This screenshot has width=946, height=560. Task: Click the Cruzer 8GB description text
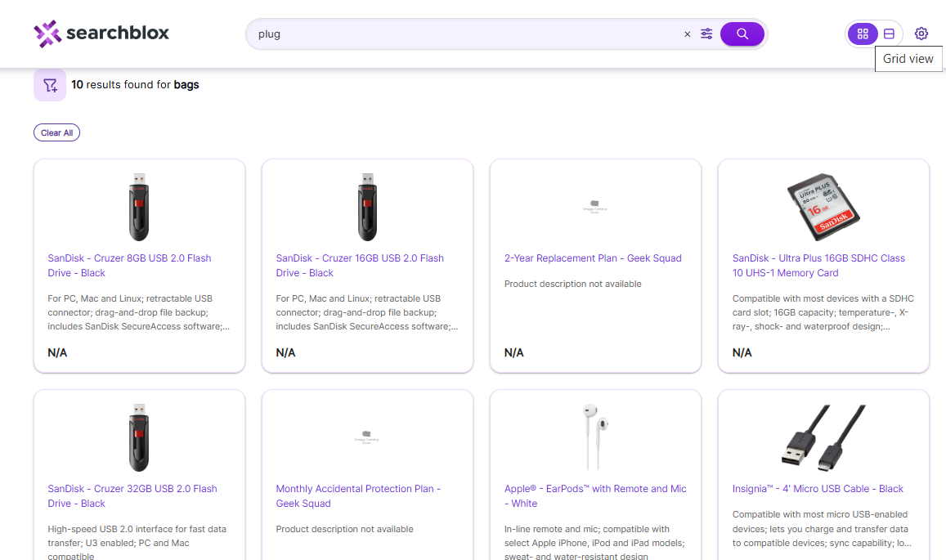pos(139,312)
